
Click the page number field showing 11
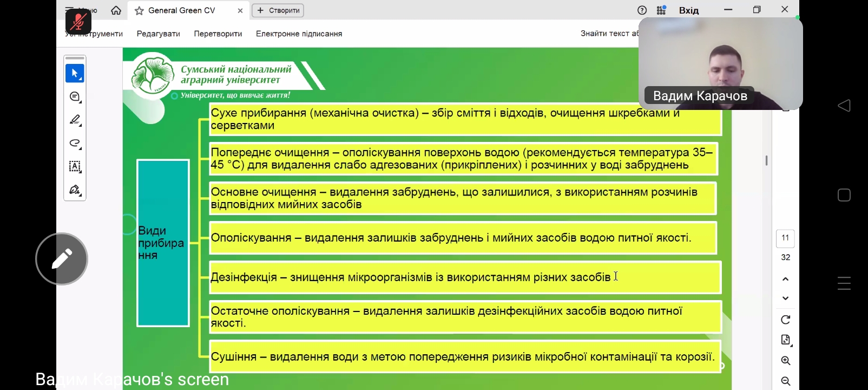click(x=785, y=238)
